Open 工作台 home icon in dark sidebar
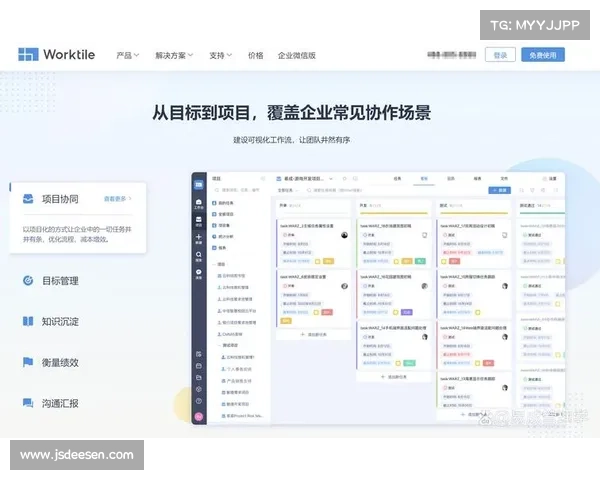The width and height of the screenshot is (600, 480). (199, 204)
